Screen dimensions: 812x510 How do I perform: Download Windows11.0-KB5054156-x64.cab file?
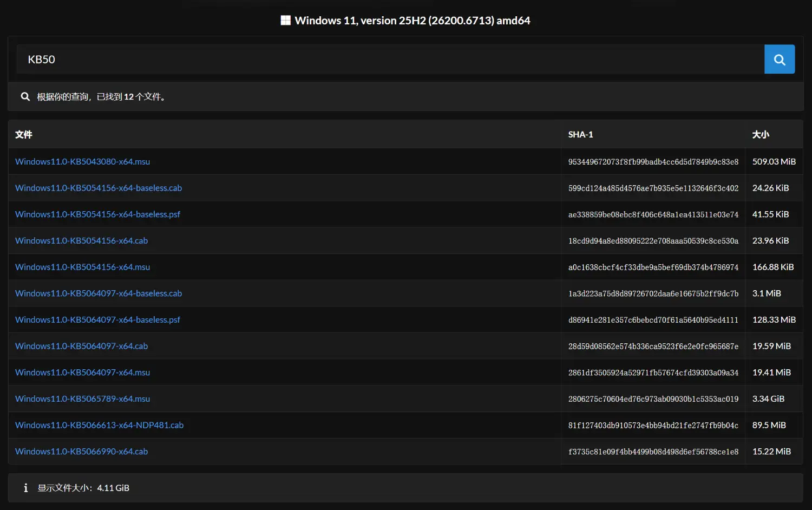[x=81, y=240]
